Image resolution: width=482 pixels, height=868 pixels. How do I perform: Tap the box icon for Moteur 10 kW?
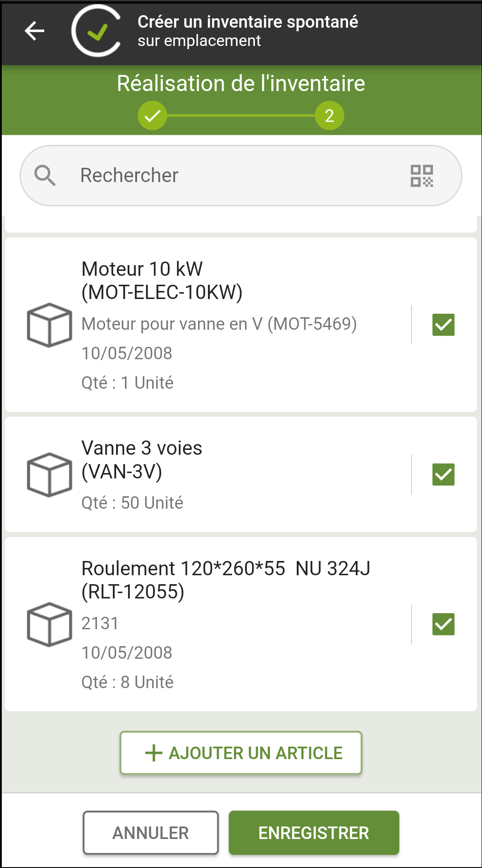(x=50, y=325)
